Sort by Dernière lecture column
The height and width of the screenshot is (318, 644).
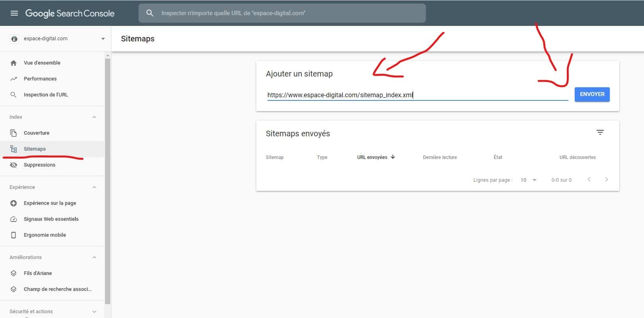(x=440, y=157)
